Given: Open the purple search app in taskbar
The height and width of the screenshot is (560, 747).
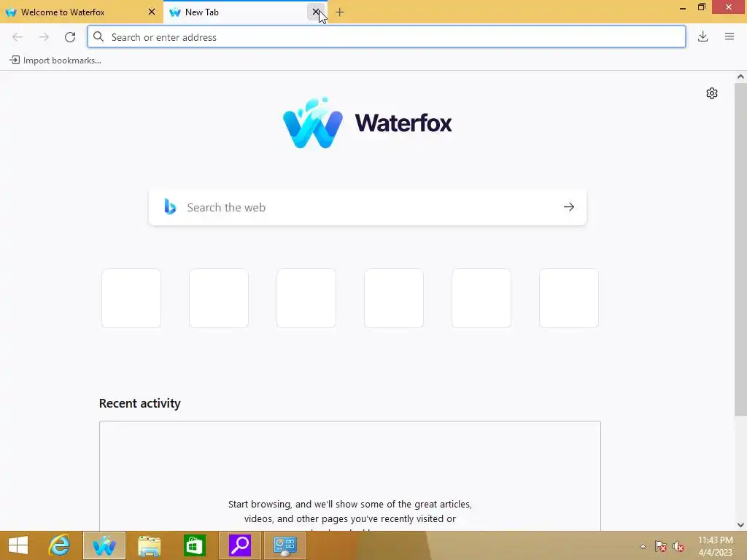Looking at the screenshot, I should (x=239, y=545).
